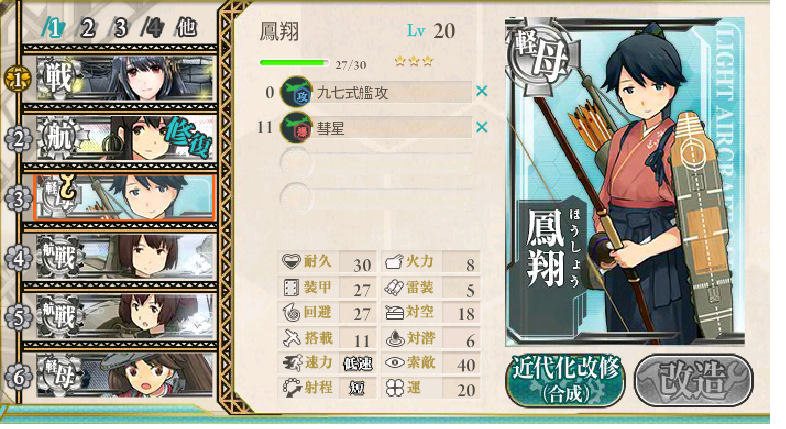The height and width of the screenshot is (429, 786).
Task: Select fleet tab 1
Action: (52, 28)
